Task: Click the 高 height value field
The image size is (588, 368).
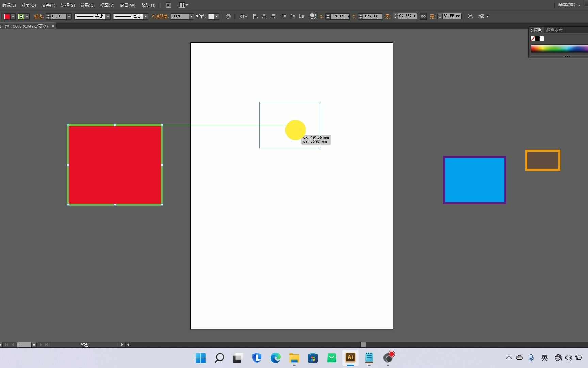Action: [452, 16]
